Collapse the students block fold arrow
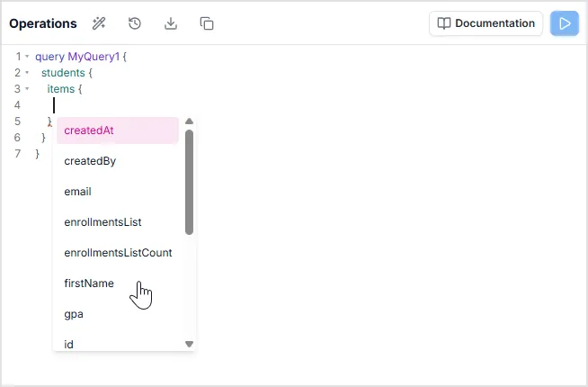Viewport: 588px width, 387px height. point(27,73)
